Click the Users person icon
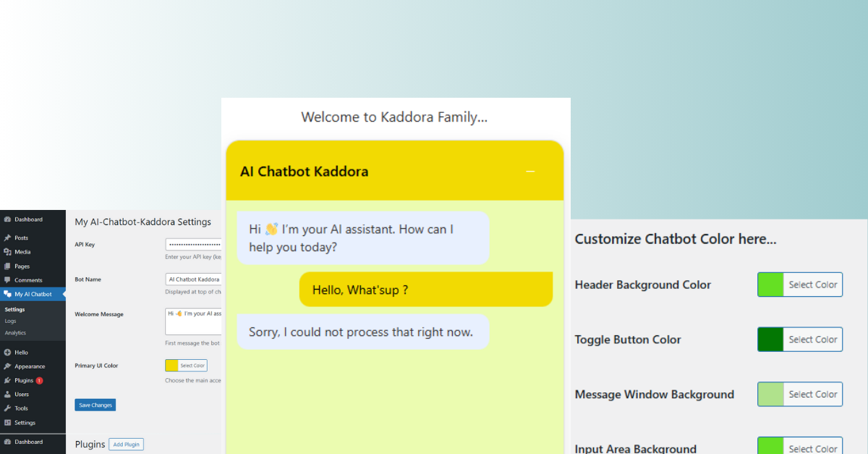Screen dimensions: 868x454 pos(7,395)
